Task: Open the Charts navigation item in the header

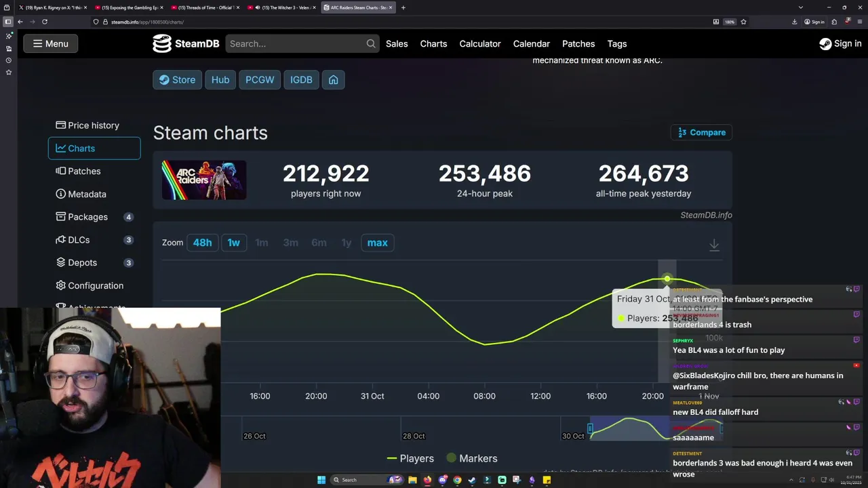Action: [433, 43]
